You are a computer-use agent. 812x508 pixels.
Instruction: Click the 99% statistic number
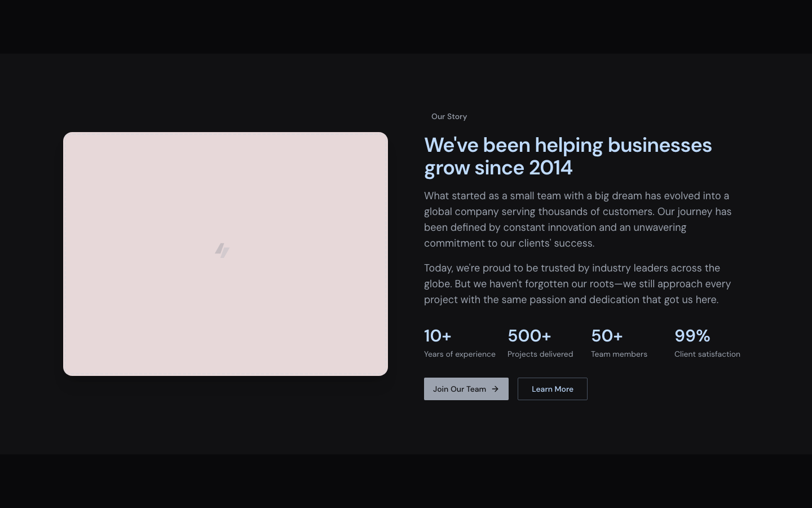click(x=692, y=336)
